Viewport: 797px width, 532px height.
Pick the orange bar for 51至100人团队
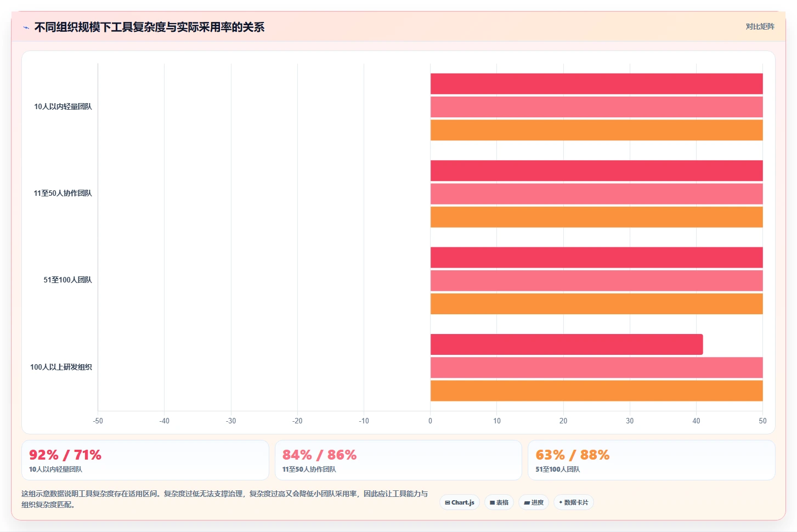click(596, 304)
